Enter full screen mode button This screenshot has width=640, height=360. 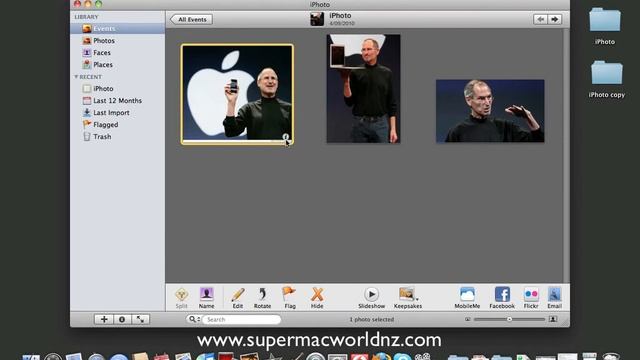pos(140,320)
